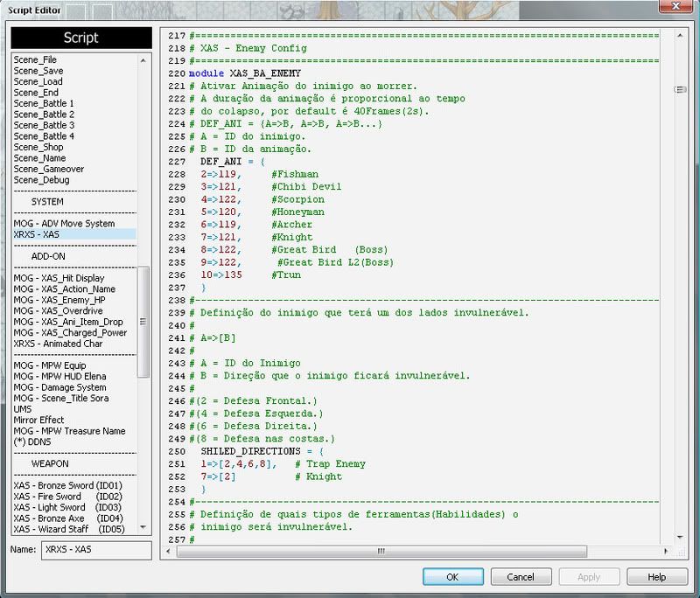
Task: Close the Script Editor window
Action: click(675, 7)
